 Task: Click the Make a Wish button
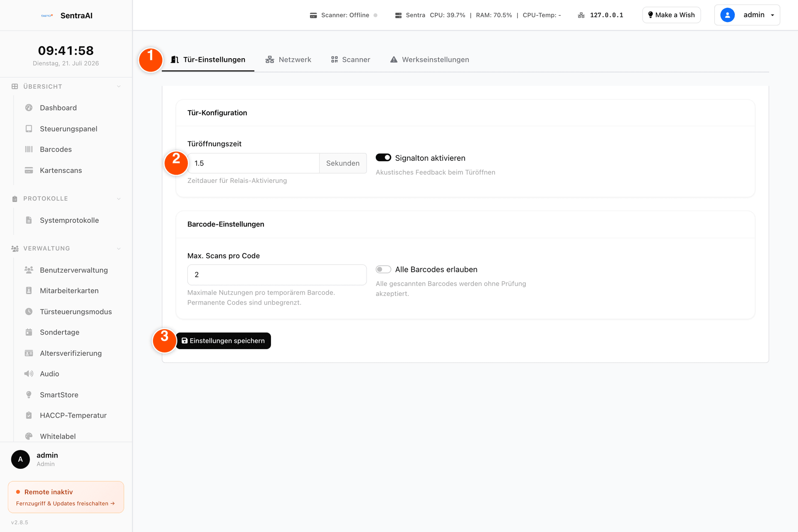pyautogui.click(x=671, y=15)
